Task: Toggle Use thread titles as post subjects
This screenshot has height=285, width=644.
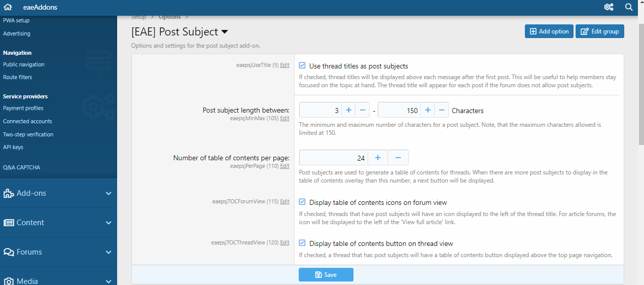Action: click(302, 66)
